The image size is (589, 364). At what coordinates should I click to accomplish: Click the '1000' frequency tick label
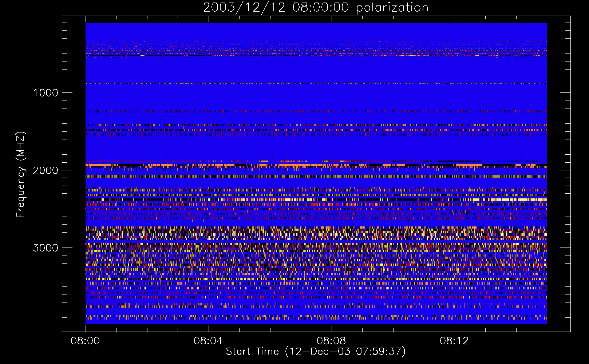46,93
